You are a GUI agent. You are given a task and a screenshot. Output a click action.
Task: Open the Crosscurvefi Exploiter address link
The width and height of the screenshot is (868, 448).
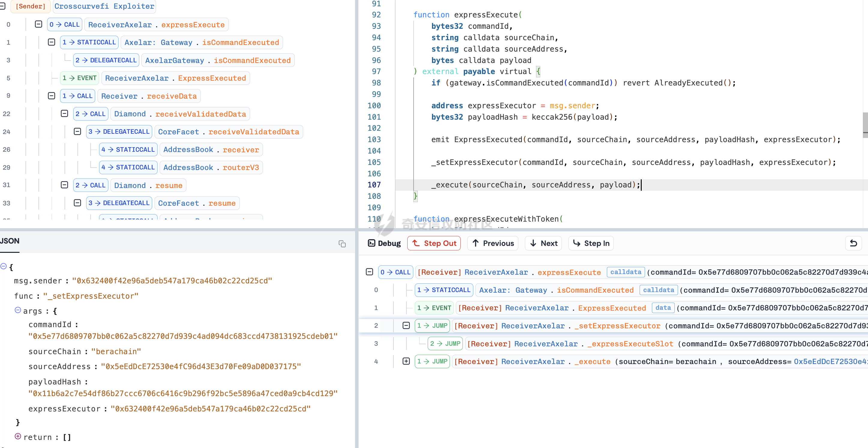(104, 6)
